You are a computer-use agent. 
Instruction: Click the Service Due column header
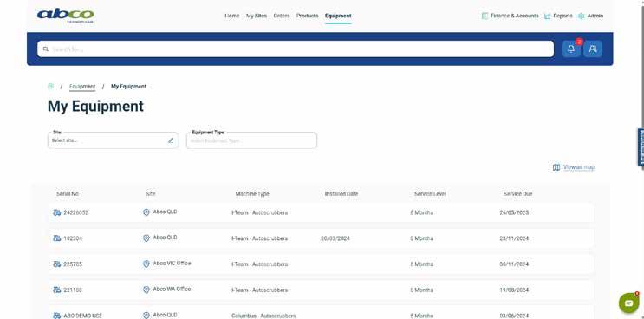pyautogui.click(x=518, y=193)
